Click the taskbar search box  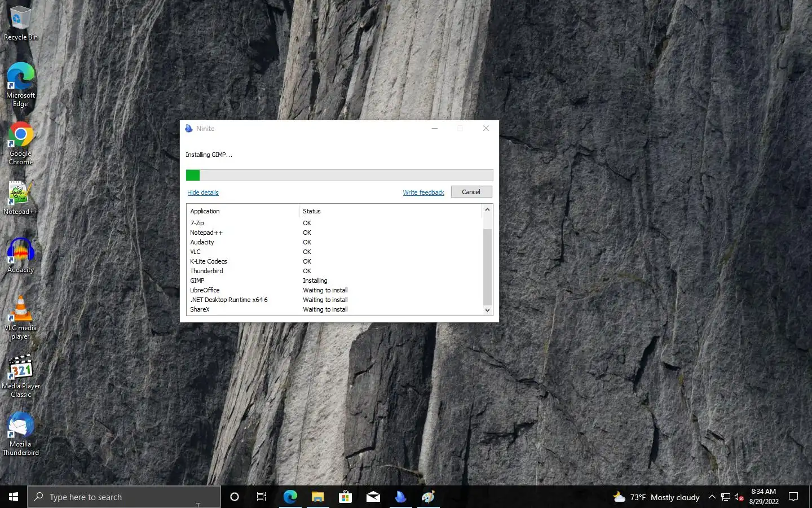pyautogui.click(x=124, y=497)
